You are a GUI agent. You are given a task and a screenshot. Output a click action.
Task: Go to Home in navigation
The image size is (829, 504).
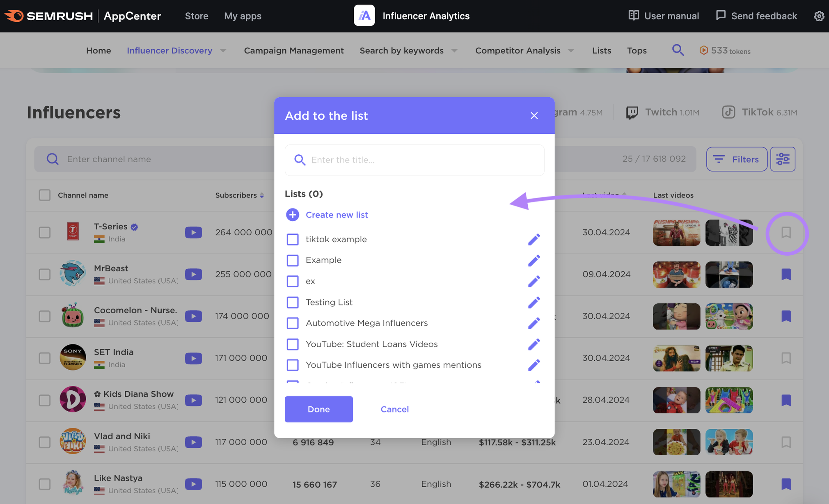click(x=98, y=50)
